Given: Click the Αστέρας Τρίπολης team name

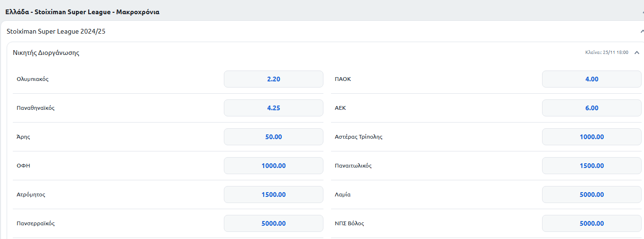Looking at the screenshot, I should pos(359,137).
